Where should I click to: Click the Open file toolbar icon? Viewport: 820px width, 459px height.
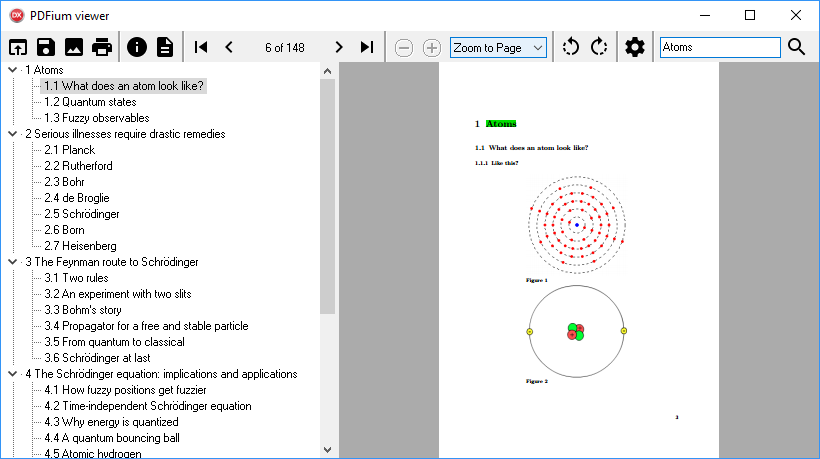[x=17, y=47]
